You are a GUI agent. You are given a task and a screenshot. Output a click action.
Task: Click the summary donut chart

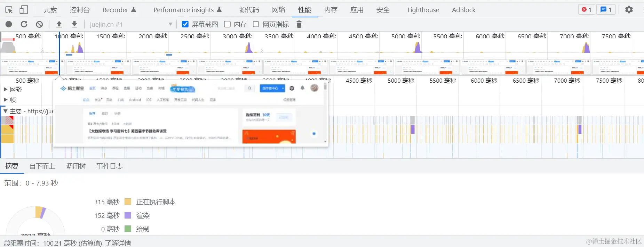coord(35,221)
